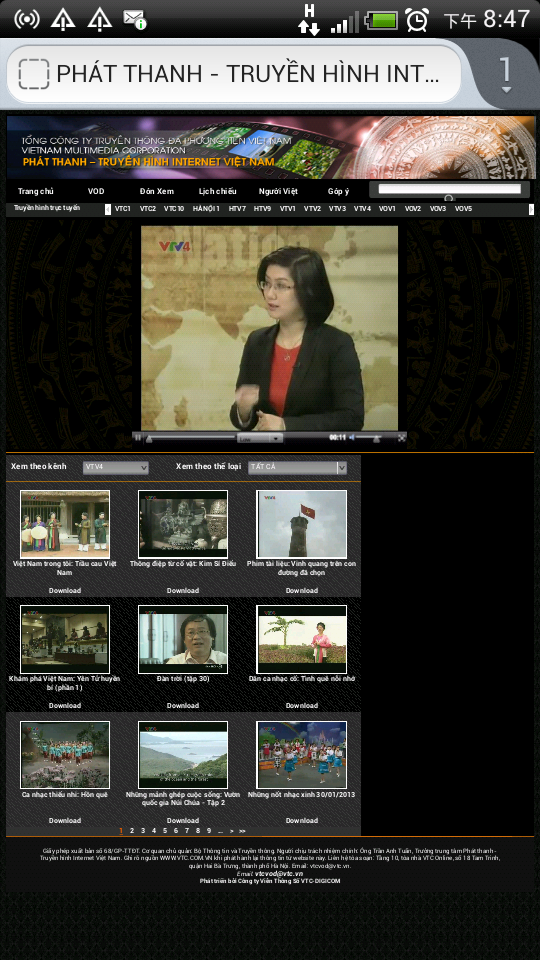540x960 pixels.
Task: Click the video seek progress bar
Action: [x=190, y=437]
